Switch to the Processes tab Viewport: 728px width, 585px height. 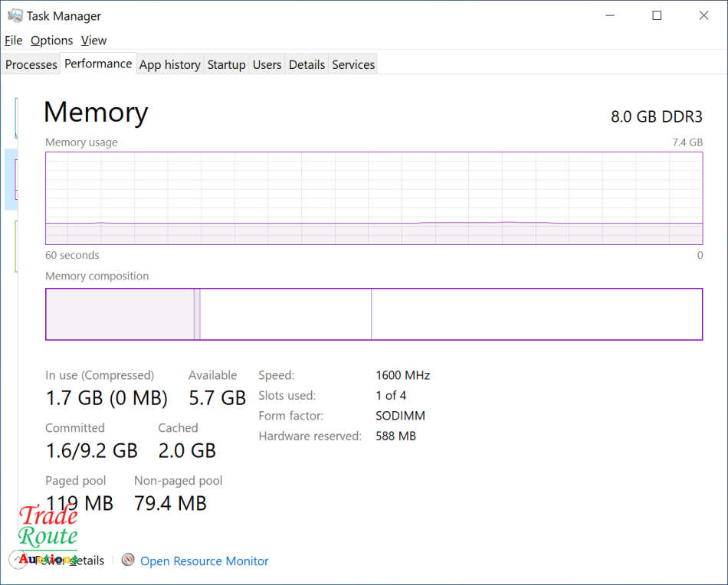pos(31,65)
